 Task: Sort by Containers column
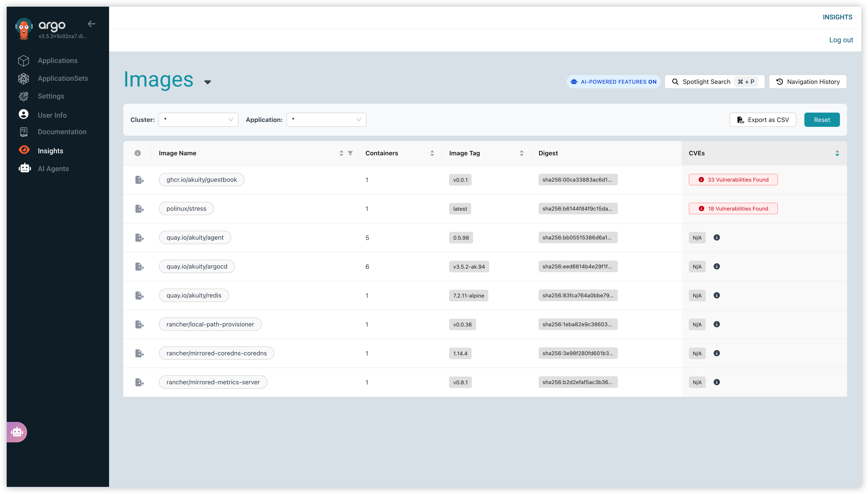coord(432,153)
